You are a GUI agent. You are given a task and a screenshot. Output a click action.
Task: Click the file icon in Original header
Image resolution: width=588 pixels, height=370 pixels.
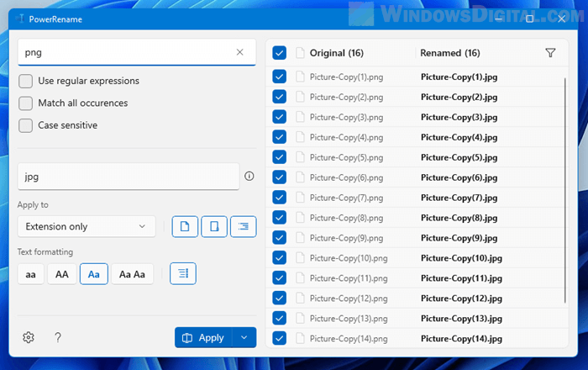[300, 53]
